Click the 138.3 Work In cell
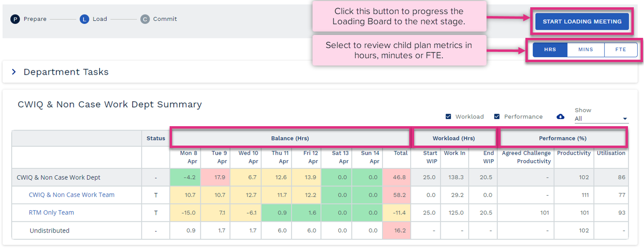 [454, 177]
